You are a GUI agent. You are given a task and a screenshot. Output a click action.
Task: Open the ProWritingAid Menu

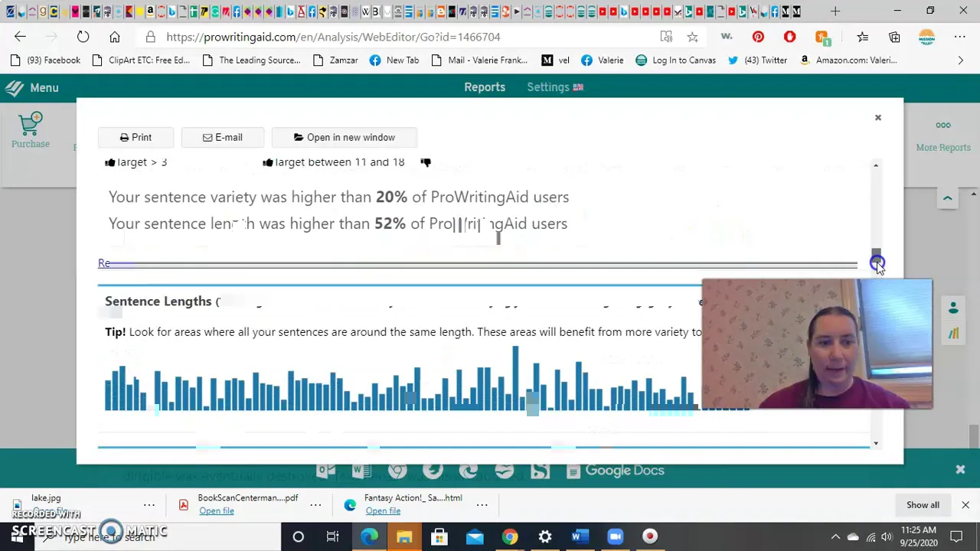click(31, 88)
